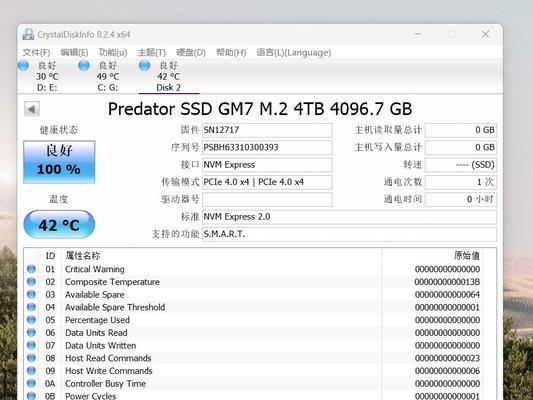Select the Critical Warning attribute text

click(x=95, y=269)
